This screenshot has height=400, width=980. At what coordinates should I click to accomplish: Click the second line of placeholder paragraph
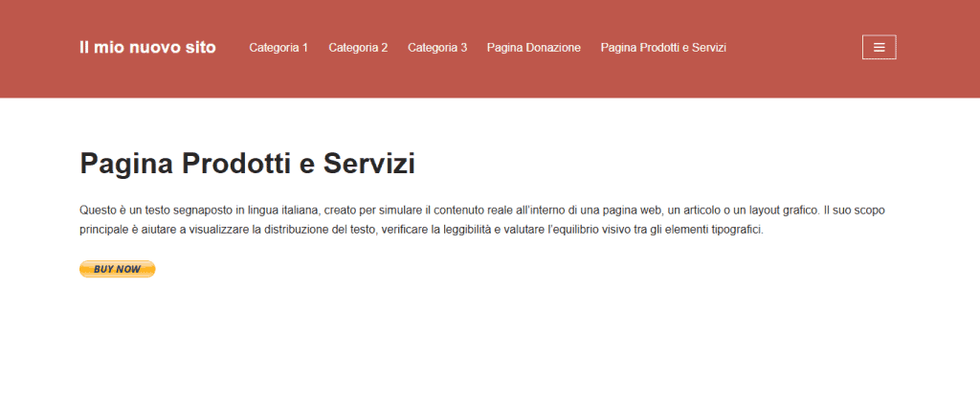coord(421,231)
